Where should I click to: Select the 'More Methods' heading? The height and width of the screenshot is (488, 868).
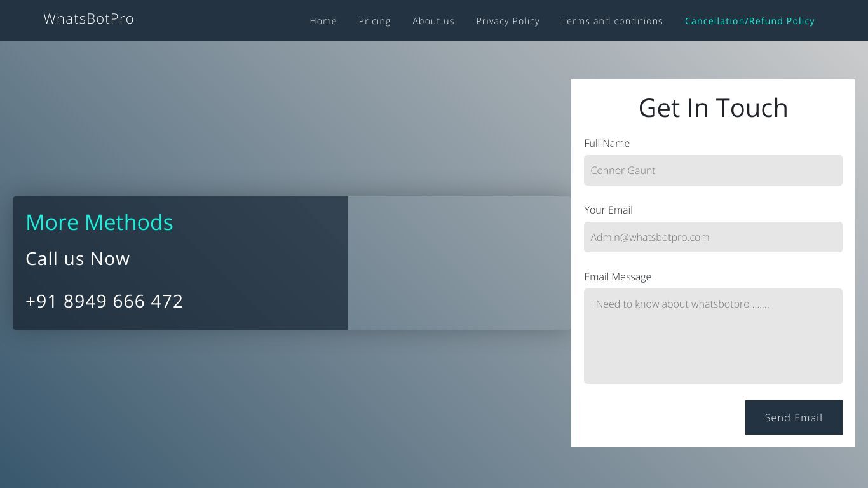coord(99,222)
